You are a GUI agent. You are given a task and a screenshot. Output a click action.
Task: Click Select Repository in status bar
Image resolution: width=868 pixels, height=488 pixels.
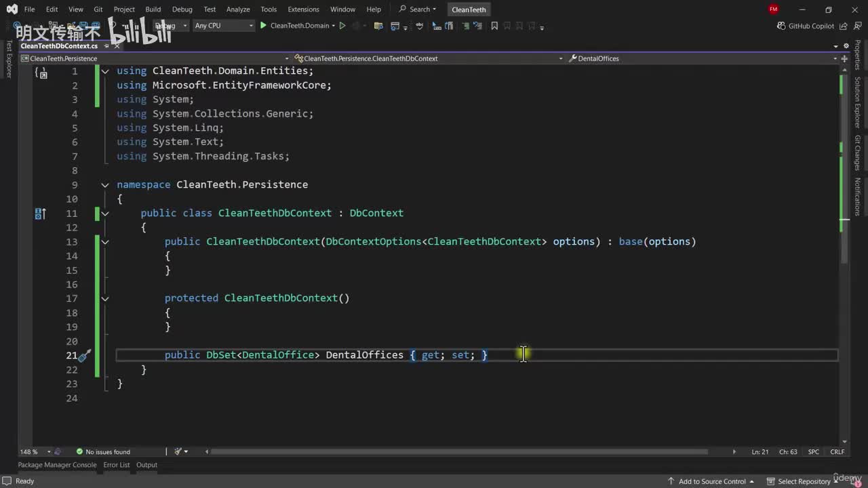(x=804, y=481)
